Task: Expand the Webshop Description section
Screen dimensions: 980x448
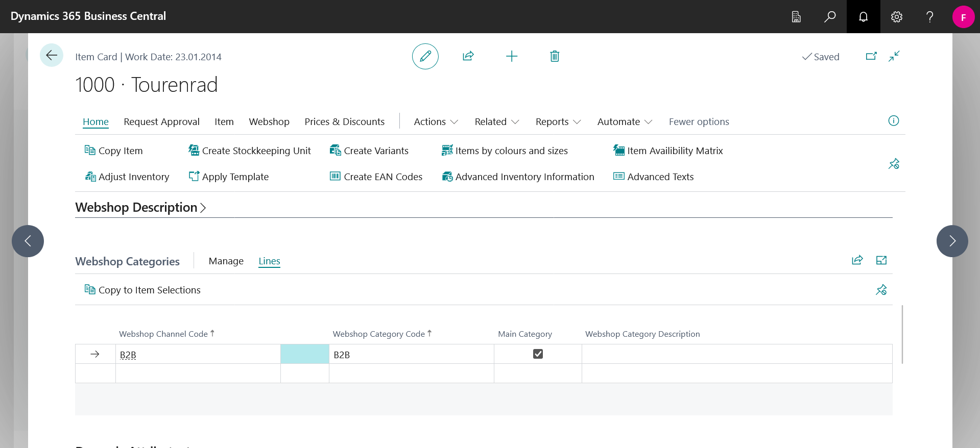Action: click(x=140, y=207)
